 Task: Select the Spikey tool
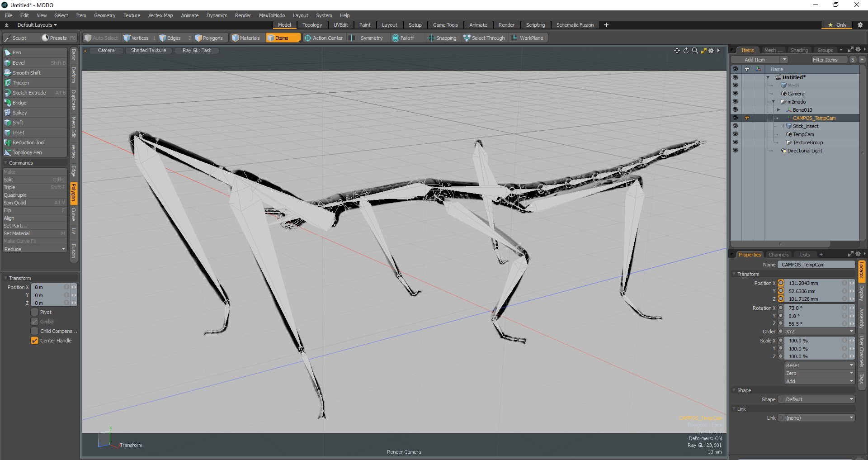coord(35,113)
